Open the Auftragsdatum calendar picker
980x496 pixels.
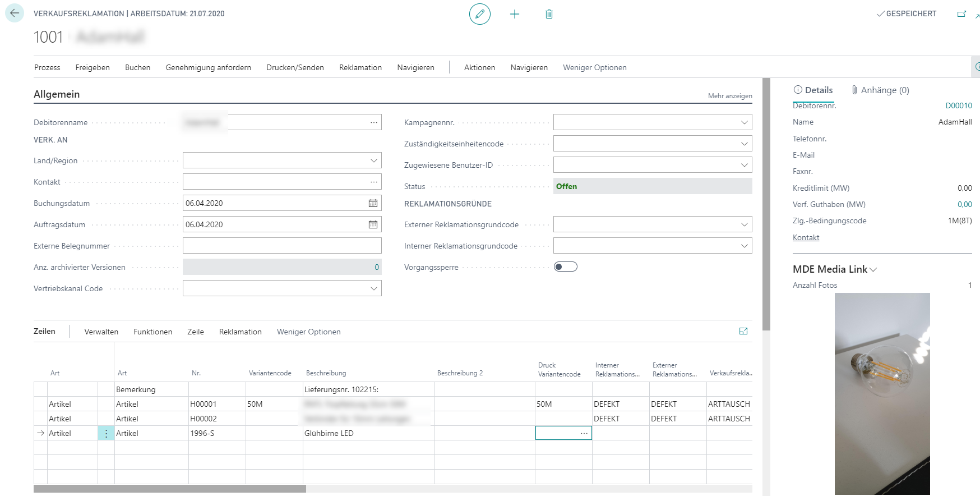click(373, 224)
